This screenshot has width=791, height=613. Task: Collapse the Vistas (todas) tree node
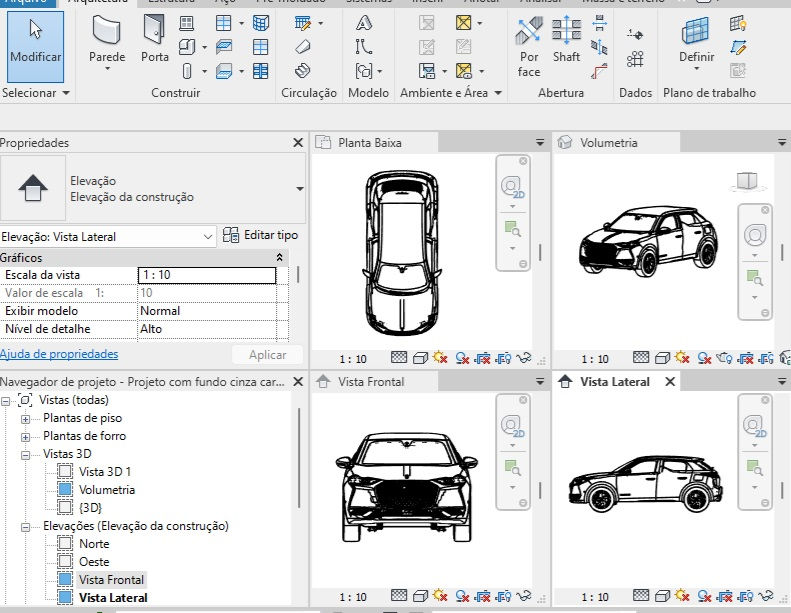6,401
